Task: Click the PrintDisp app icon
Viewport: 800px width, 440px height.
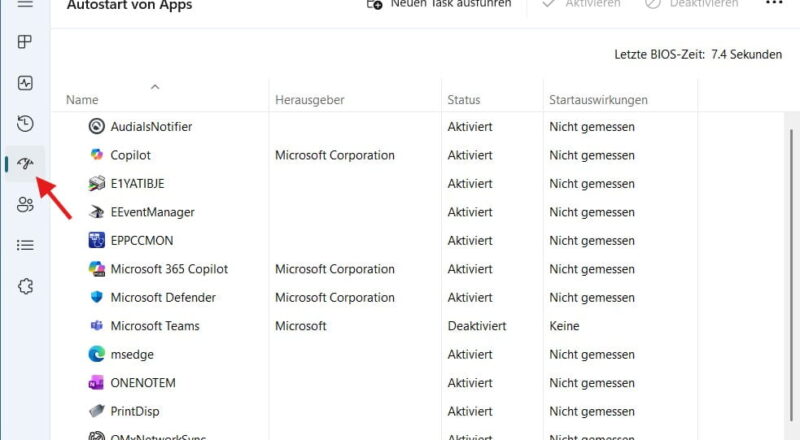Action: click(96, 411)
